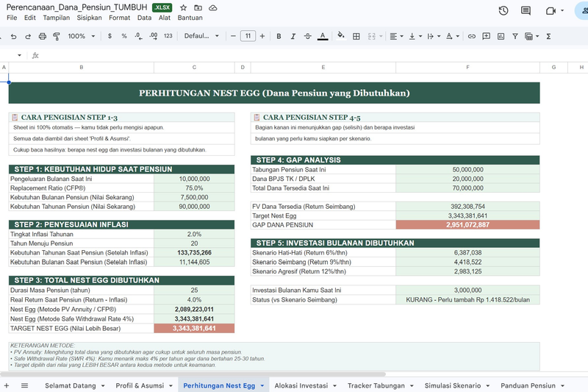Open Selamat Datang tab menu arrow
The width and height of the screenshot is (588, 392).
103,385
